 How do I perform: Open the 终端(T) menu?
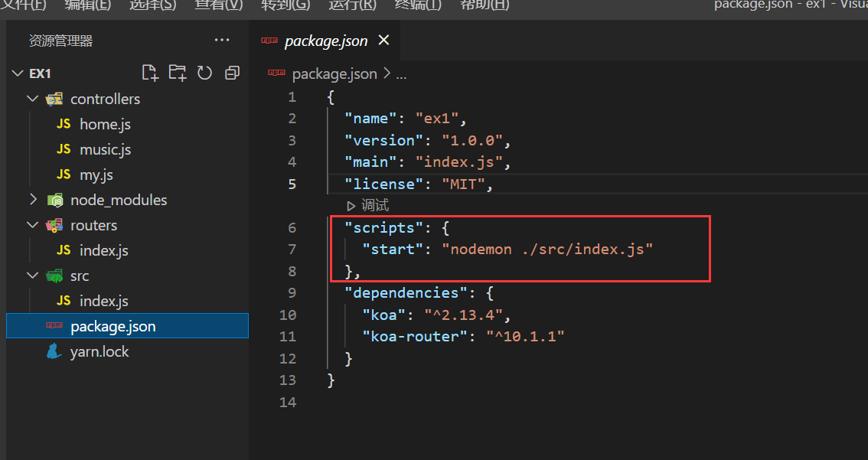(x=418, y=5)
